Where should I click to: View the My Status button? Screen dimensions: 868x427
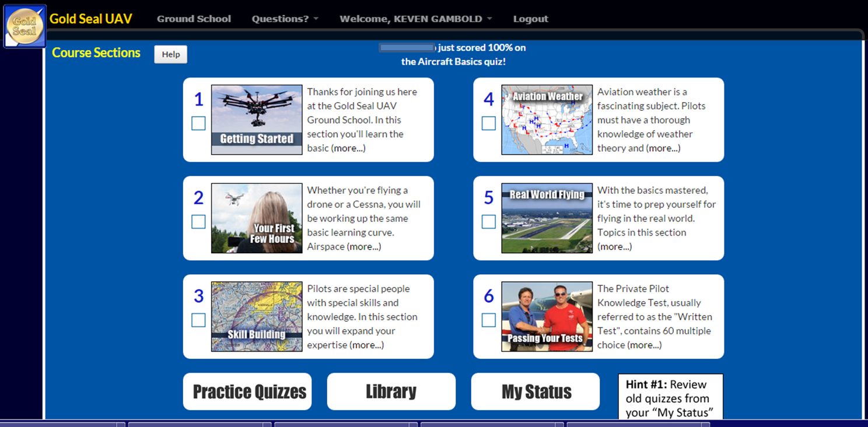click(x=535, y=391)
